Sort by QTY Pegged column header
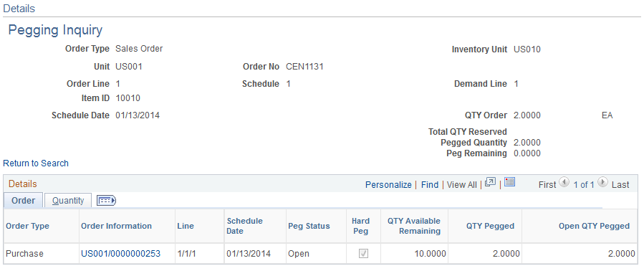Image resolution: width=644 pixels, height=271 pixels. pos(490,226)
